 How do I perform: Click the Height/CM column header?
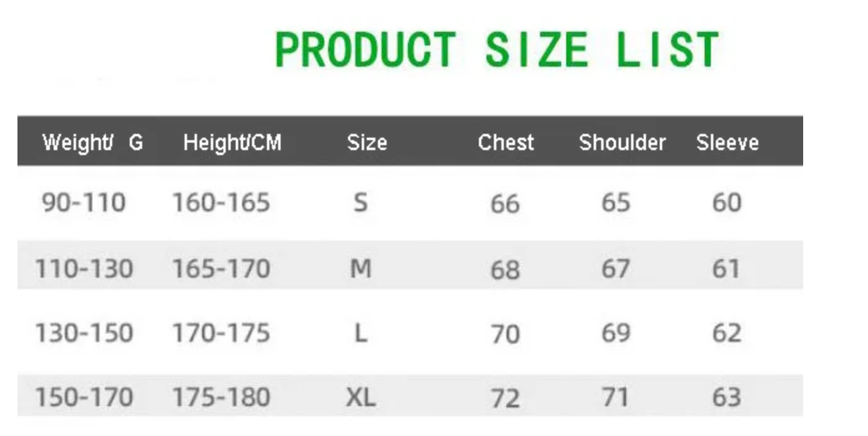(232, 143)
